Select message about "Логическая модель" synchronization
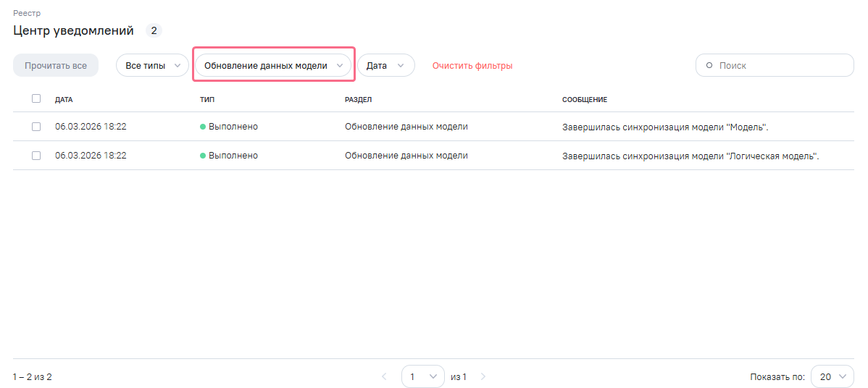The width and height of the screenshot is (868, 388). [x=691, y=156]
